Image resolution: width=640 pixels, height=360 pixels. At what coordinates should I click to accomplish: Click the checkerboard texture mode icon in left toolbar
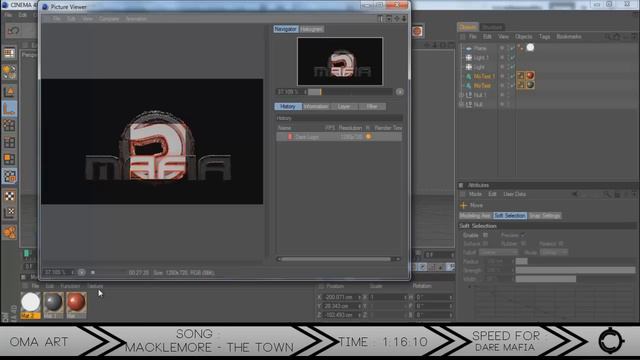[x=9, y=196]
